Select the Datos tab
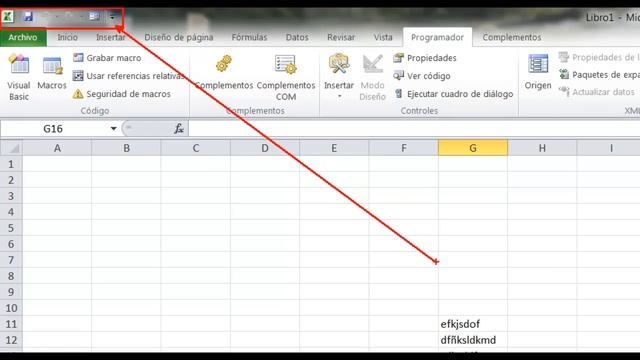This screenshot has width=640, height=360. pos(297,38)
